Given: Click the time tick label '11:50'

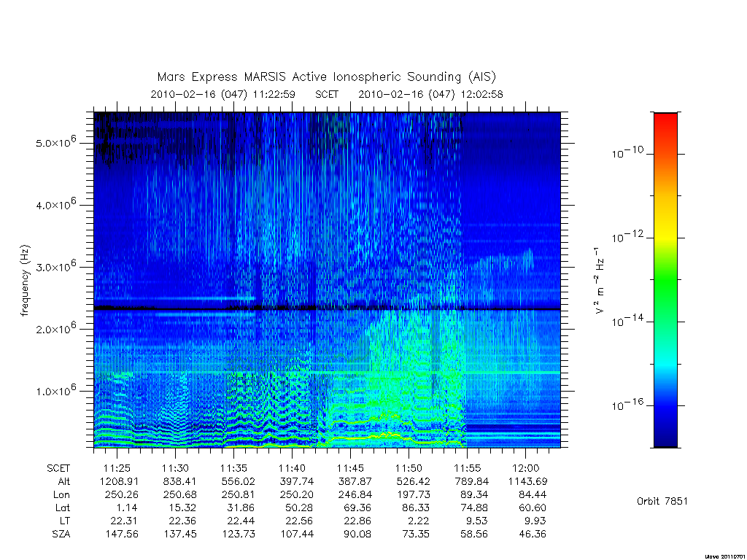Looking at the screenshot, I should [x=409, y=468].
